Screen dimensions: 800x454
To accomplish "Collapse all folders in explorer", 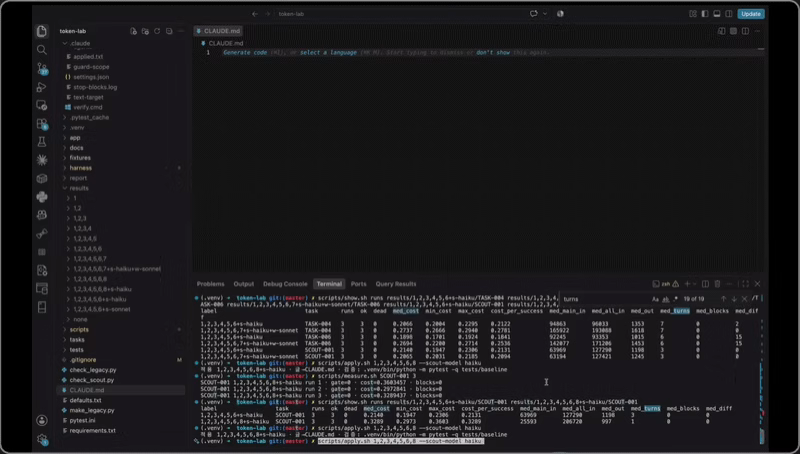I will coord(169,31).
